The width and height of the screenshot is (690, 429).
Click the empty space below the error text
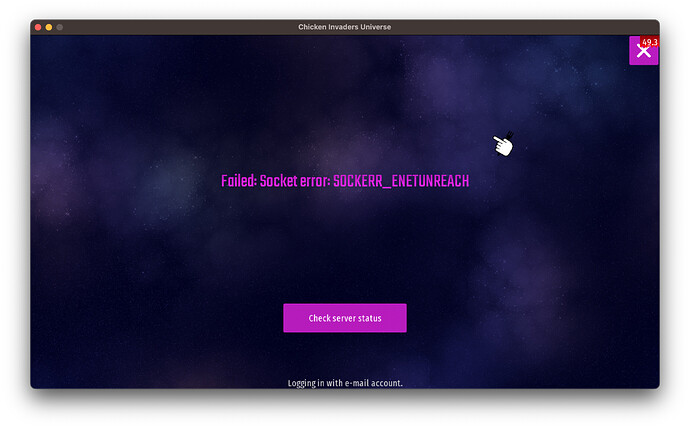coord(345,246)
